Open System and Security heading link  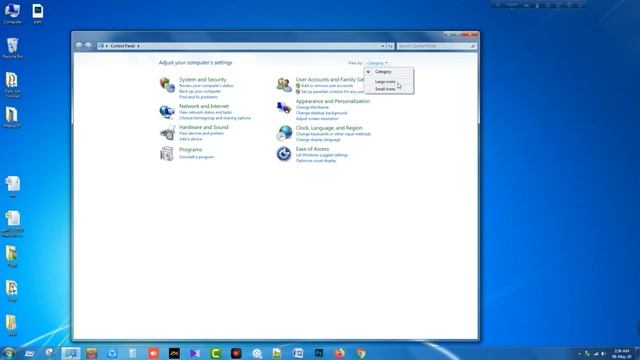pyautogui.click(x=202, y=80)
